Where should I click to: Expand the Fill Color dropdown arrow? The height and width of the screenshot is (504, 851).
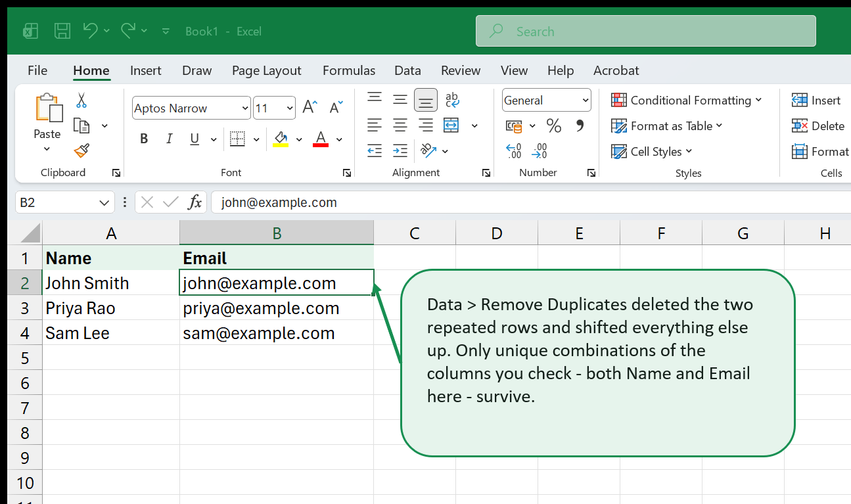299,139
